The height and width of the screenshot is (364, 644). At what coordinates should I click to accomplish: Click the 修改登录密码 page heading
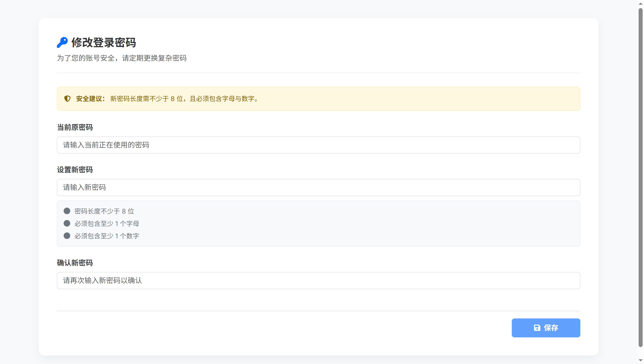coord(104,42)
